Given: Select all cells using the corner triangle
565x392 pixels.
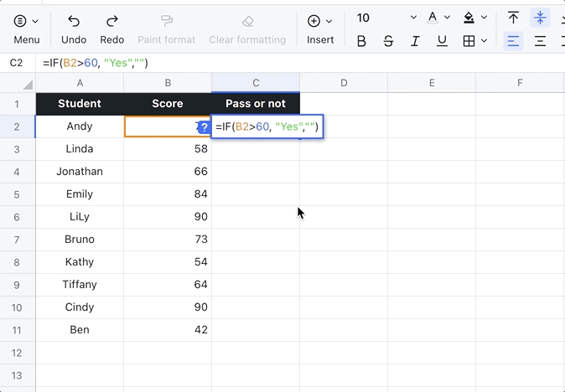Looking at the screenshot, I should tap(28, 84).
